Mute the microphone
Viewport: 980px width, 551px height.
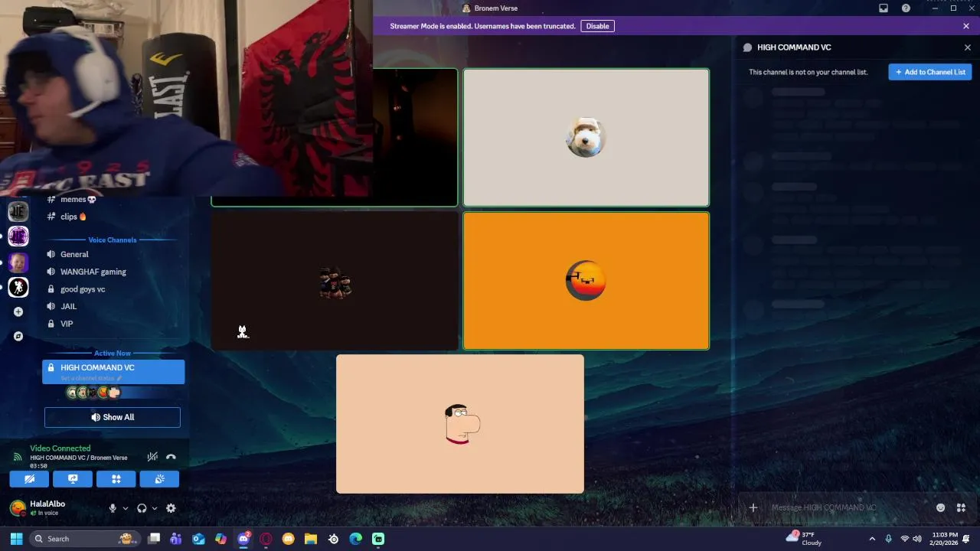tap(113, 508)
